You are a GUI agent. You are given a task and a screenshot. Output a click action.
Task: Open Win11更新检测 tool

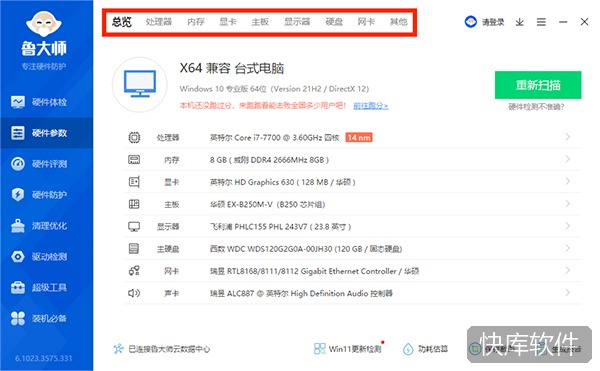tap(348, 348)
